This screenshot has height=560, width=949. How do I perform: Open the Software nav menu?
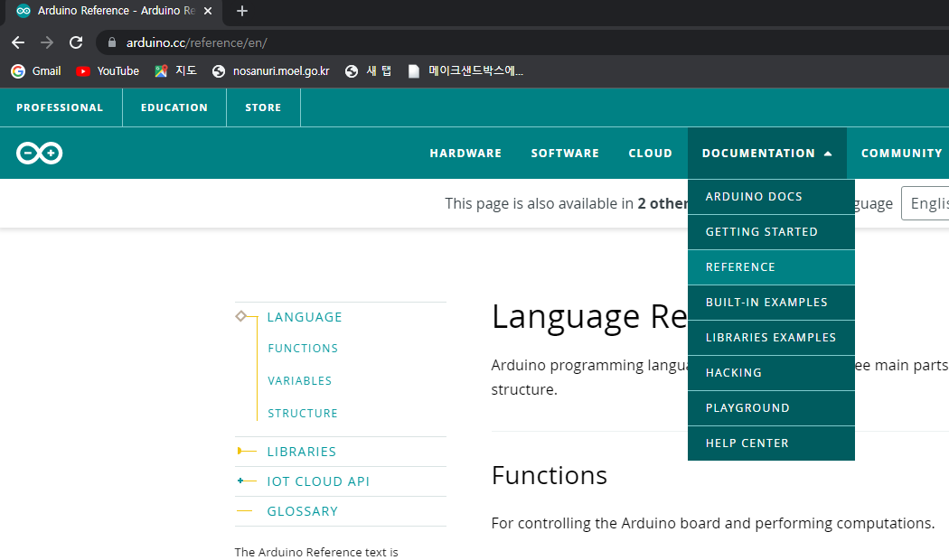pos(565,153)
